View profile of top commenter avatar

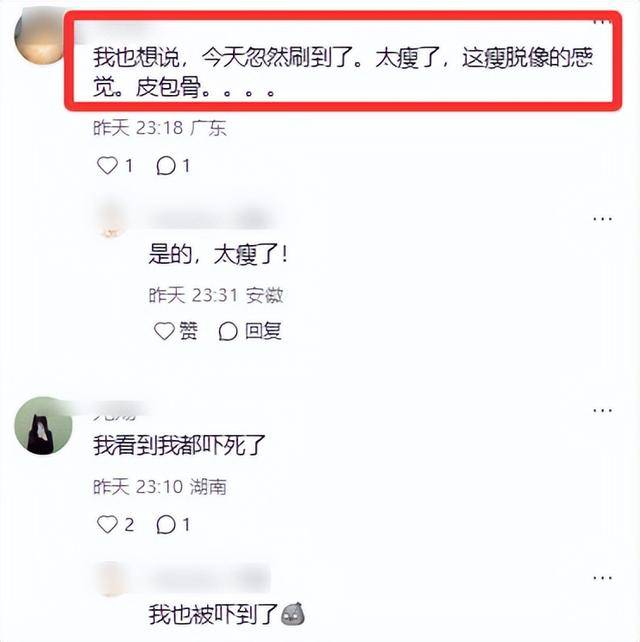click(x=39, y=39)
